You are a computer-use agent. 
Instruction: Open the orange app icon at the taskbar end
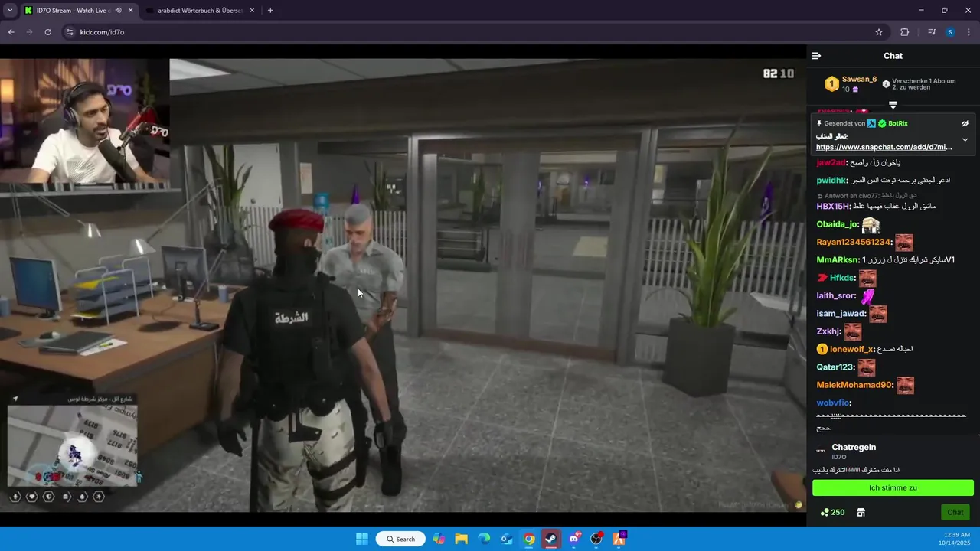click(x=619, y=539)
